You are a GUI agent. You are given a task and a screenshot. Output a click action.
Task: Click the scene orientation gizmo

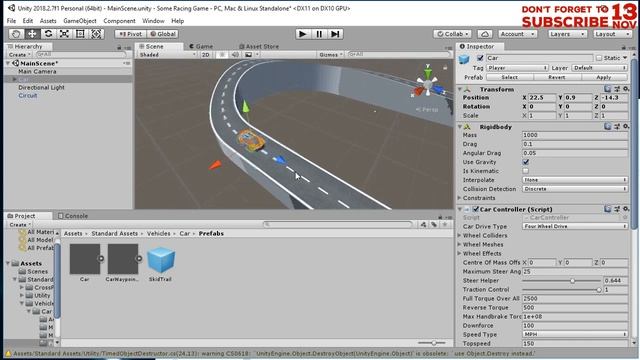pyautogui.click(x=428, y=84)
